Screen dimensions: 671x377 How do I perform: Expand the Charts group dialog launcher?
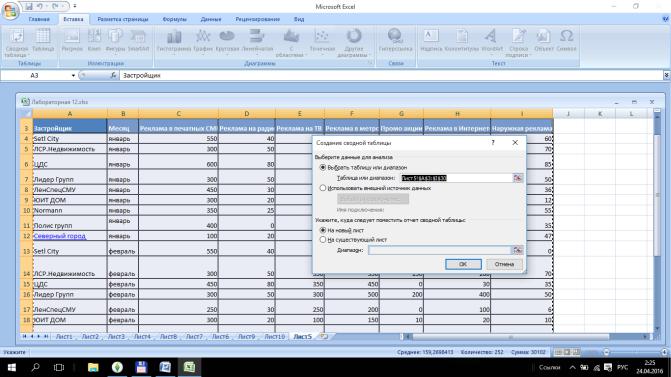click(370, 63)
